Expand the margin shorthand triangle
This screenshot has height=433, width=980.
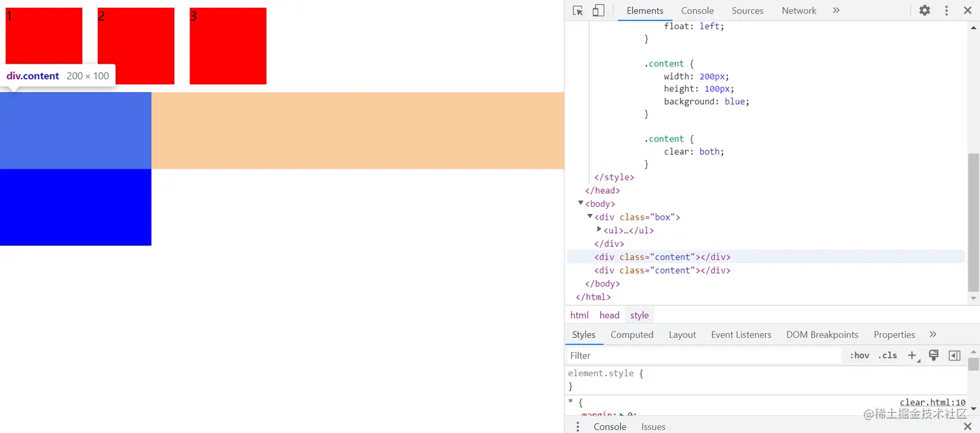coord(622,415)
